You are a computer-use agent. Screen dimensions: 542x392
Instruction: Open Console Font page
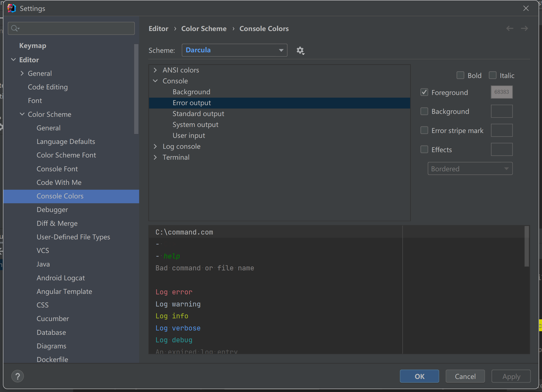(57, 169)
